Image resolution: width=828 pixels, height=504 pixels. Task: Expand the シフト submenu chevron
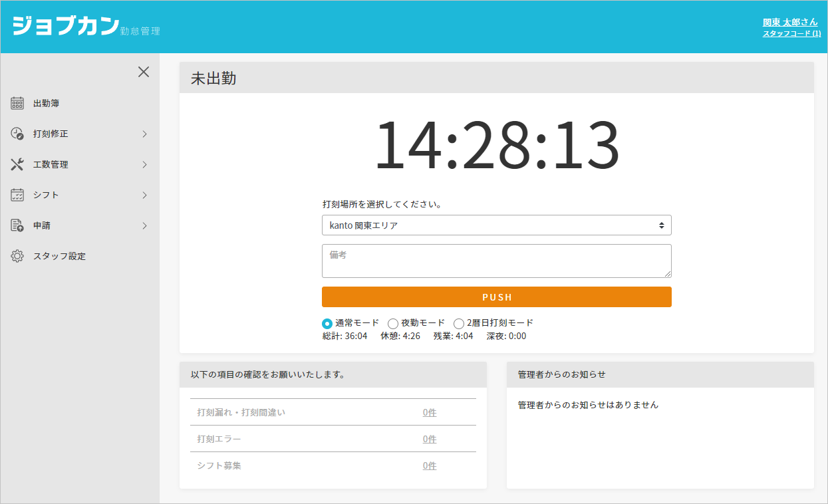144,195
